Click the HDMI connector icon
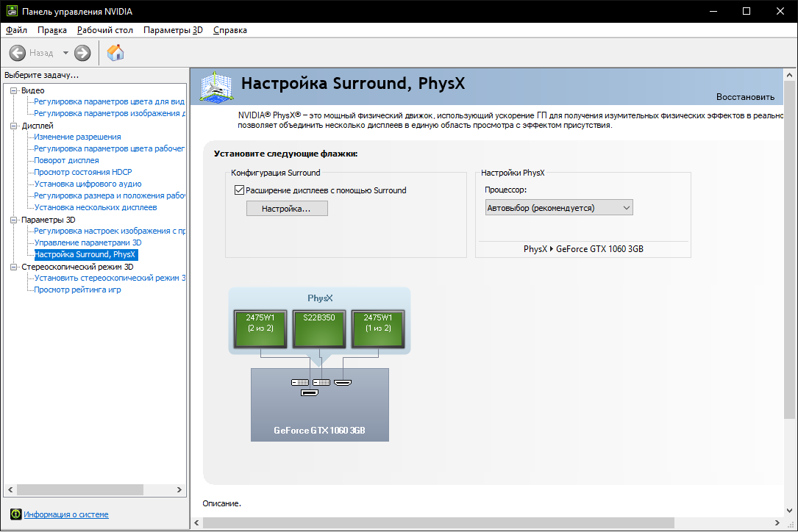This screenshot has width=798, height=532. coord(343,382)
